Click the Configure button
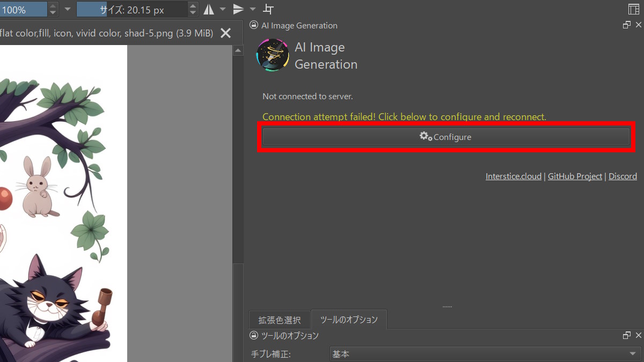Image resolution: width=644 pixels, height=362 pixels. click(446, 137)
